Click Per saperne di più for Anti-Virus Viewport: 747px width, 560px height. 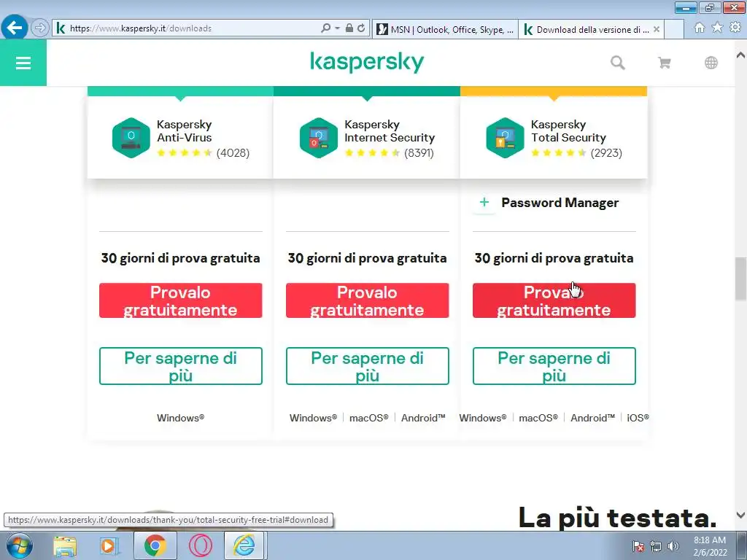(x=181, y=366)
